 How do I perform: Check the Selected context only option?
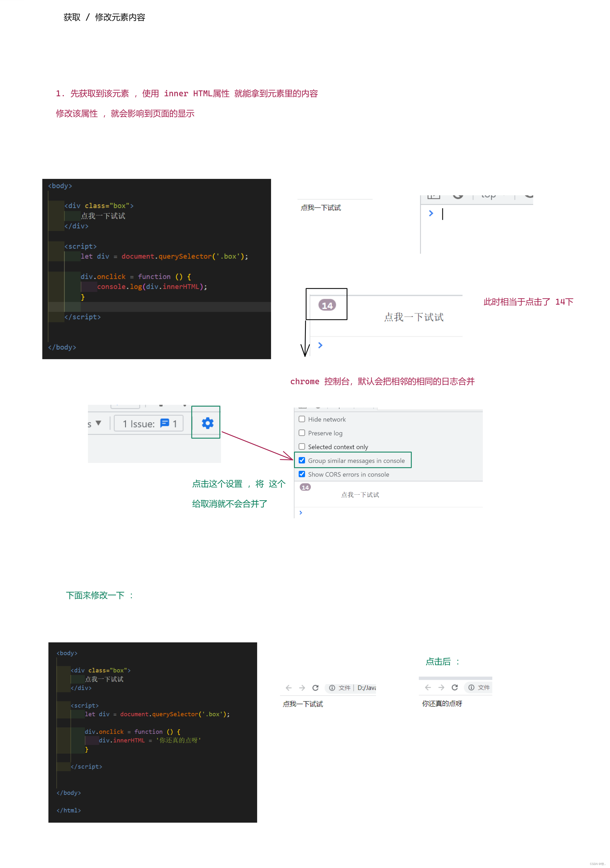coord(301,447)
